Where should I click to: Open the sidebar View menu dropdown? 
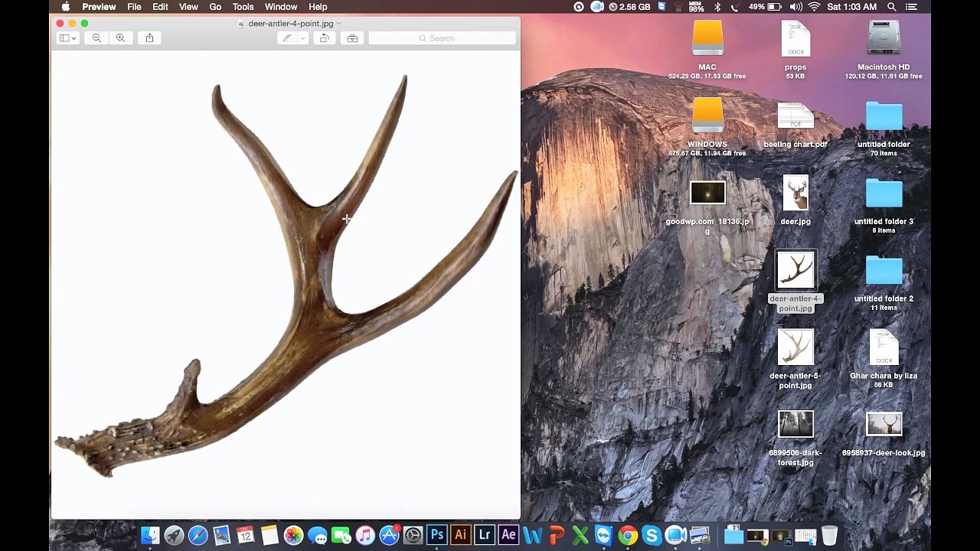(67, 38)
